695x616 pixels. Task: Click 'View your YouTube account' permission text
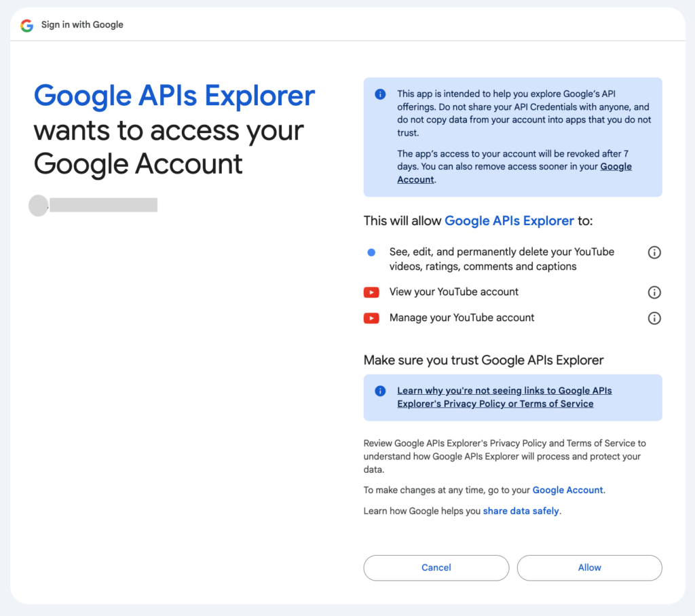[454, 292]
